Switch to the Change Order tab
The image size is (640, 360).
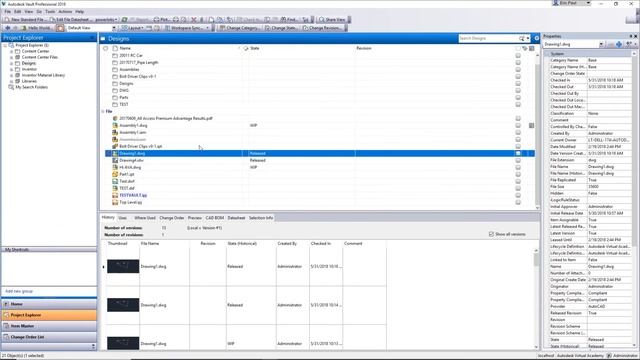pos(171,218)
